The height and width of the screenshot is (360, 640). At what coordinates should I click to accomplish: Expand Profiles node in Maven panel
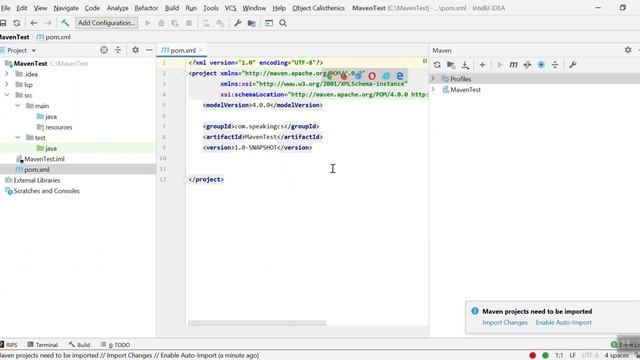[433, 78]
